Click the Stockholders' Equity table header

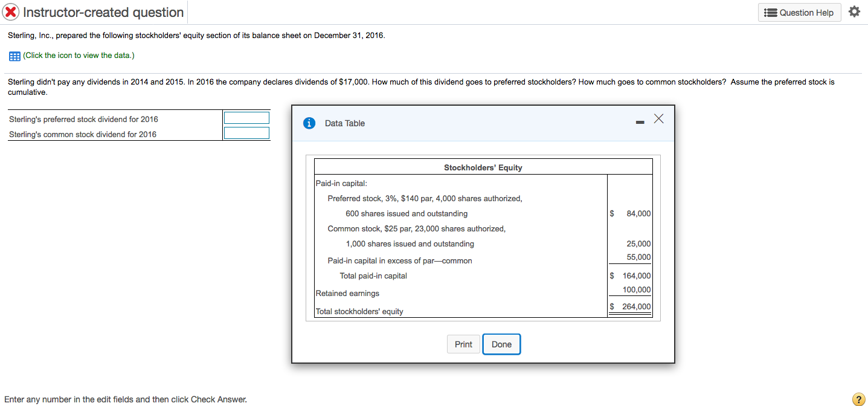[483, 167]
